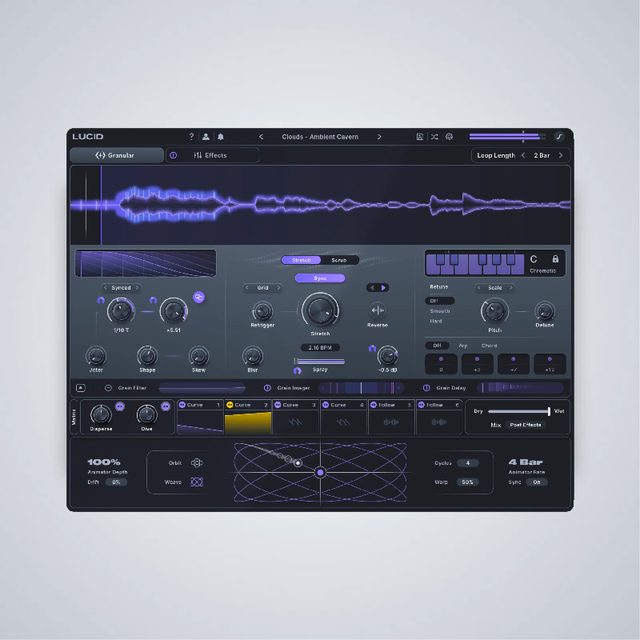Click the playhead line in the waveform display
Image resolution: width=640 pixels, height=640 pixels.
(x=101, y=205)
